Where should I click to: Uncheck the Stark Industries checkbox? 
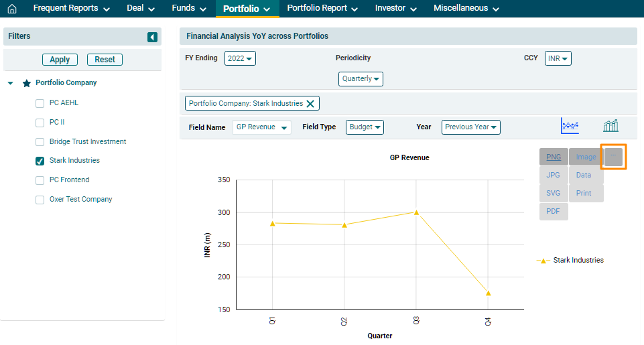[x=40, y=161]
